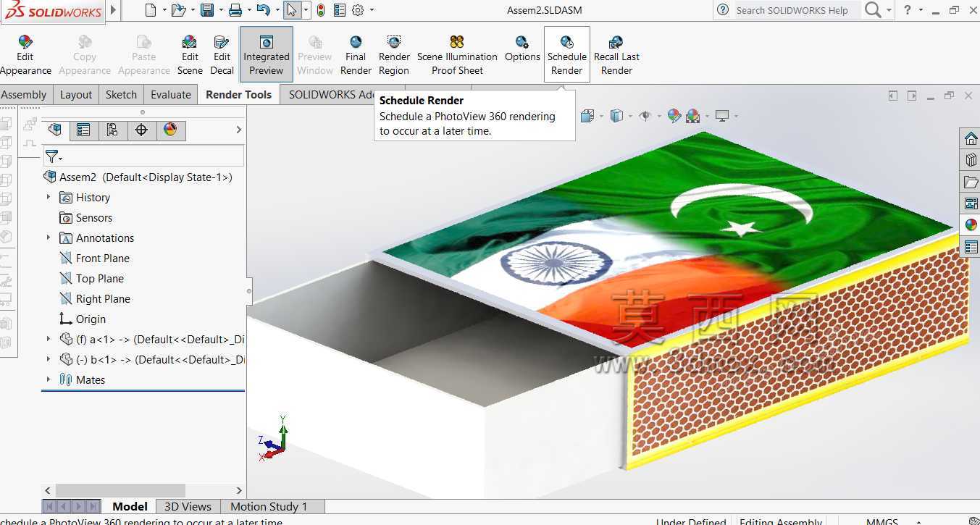Viewport: 980px width, 525px height.
Task: Click the Open file icon
Action: point(179,10)
